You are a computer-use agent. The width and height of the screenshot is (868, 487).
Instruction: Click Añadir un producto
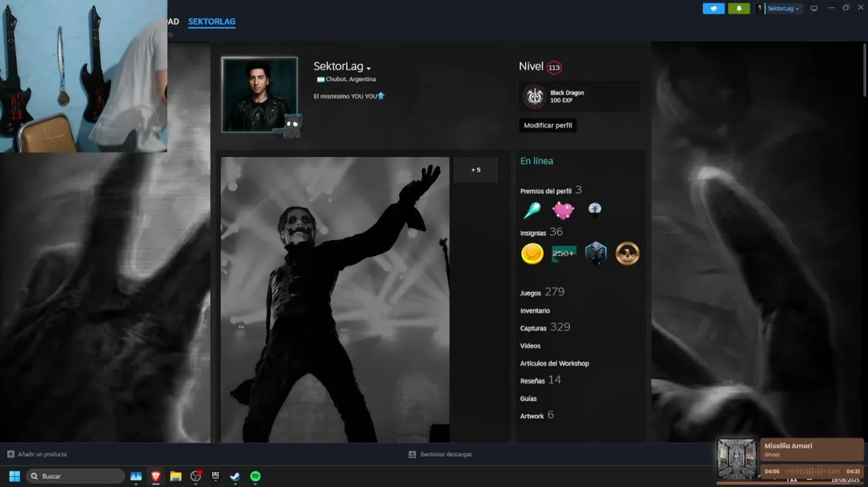43,455
